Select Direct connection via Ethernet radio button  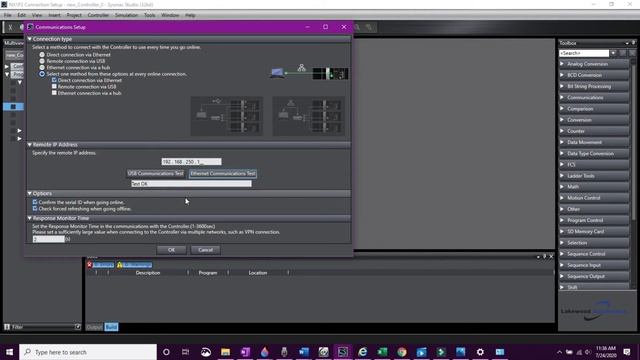42,55
